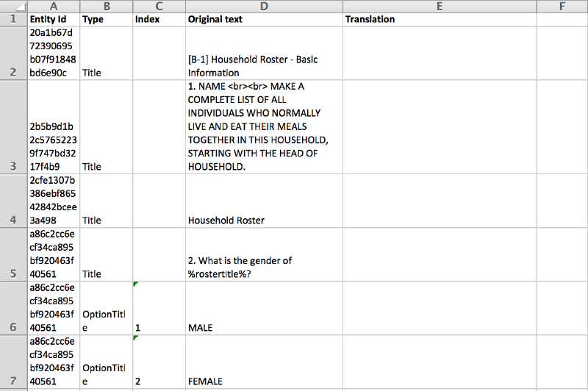
Task: Select the entity id cell starting with 20a1b67d
Action: (x=53, y=53)
